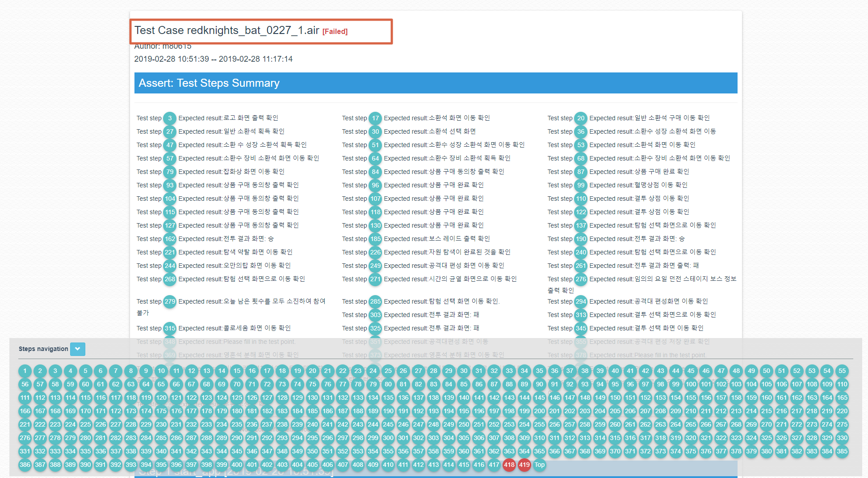Open summary step 345 badge for 결투 선택 화면
Viewport: 868px width, 478px height.
tap(581, 328)
